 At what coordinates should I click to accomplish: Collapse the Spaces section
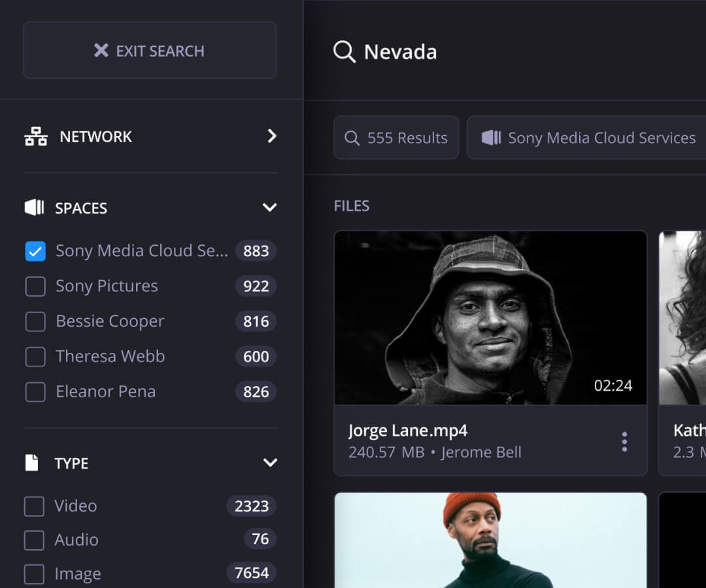point(269,207)
